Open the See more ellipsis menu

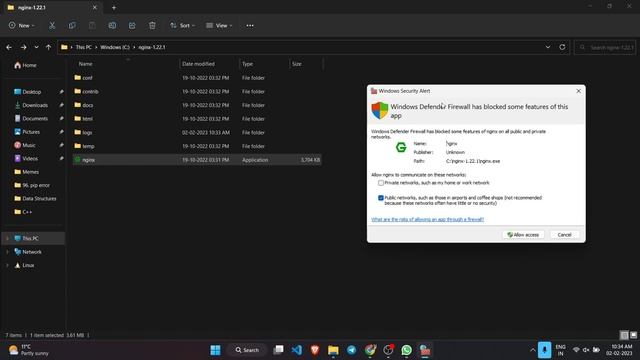coord(250,25)
